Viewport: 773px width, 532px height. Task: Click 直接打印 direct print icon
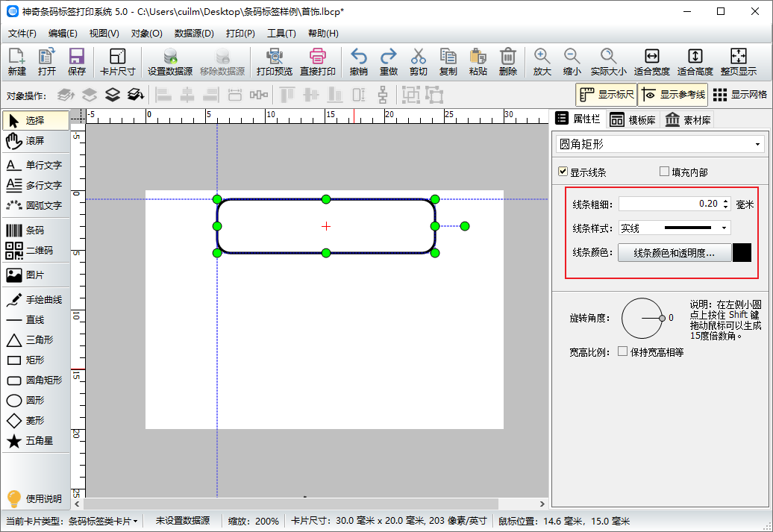click(x=318, y=62)
